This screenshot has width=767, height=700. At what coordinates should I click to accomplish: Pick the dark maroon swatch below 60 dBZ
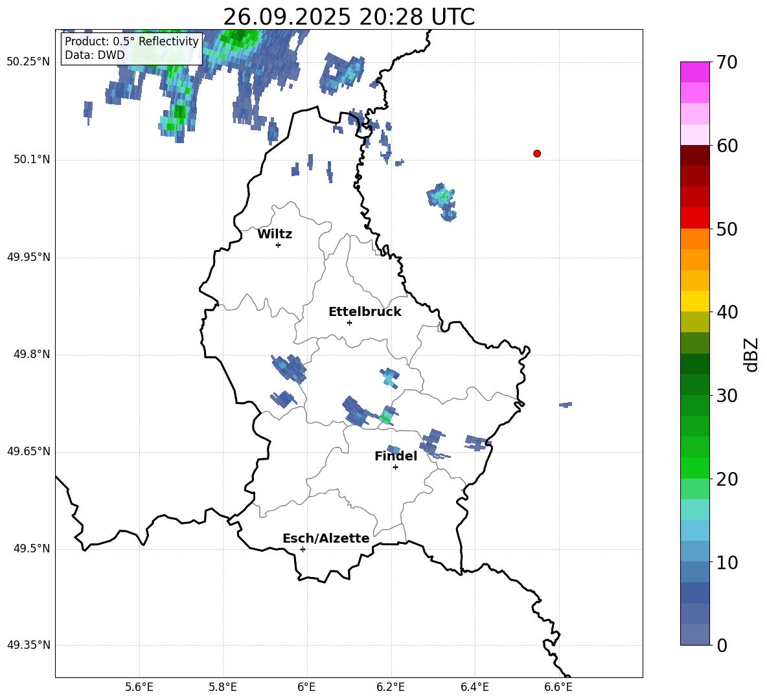click(694, 156)
